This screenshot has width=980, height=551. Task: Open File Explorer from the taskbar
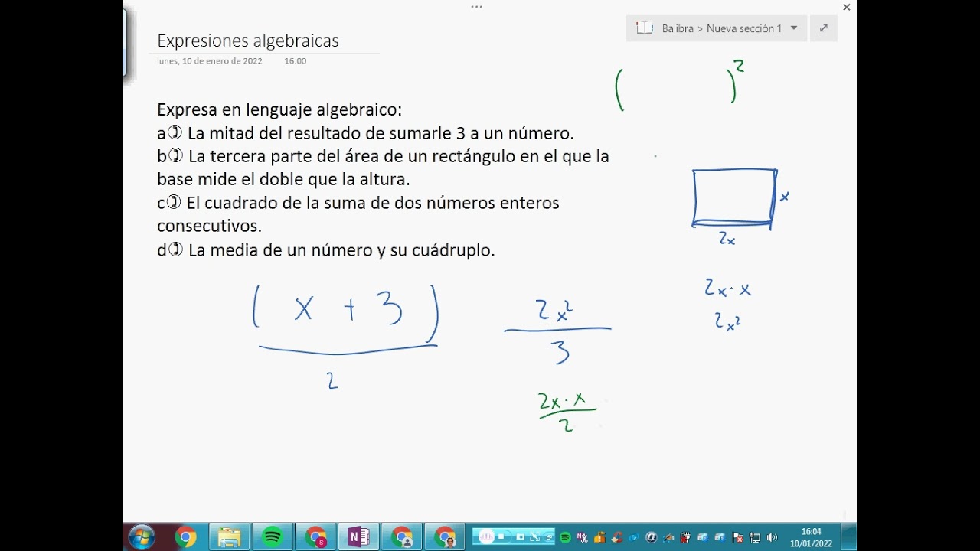coord(229,537)
